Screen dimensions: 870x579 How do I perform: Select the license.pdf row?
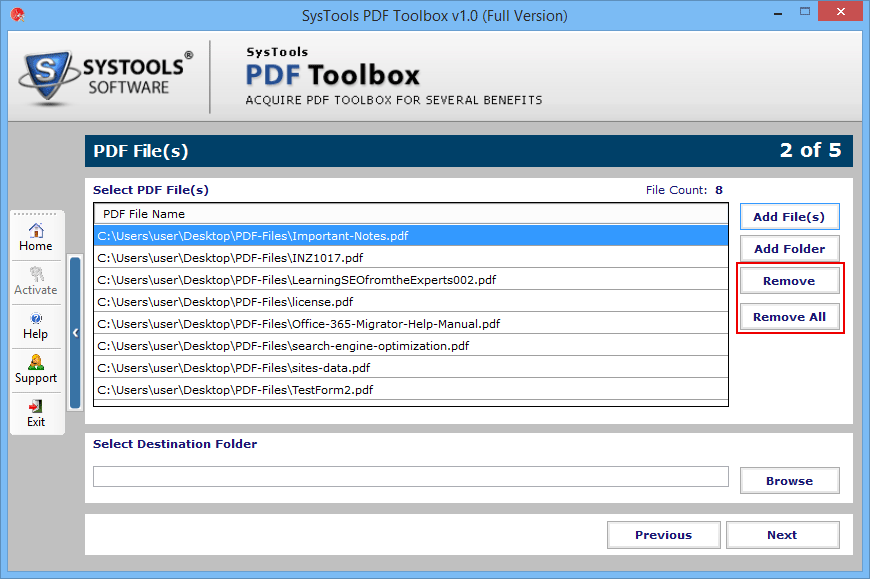pos(411,302)
